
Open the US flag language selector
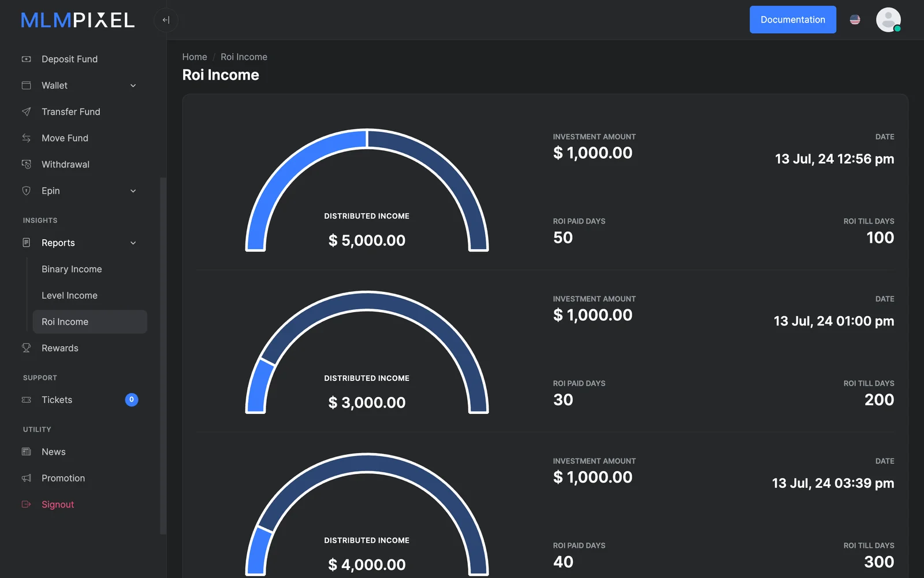click(855, 20)
